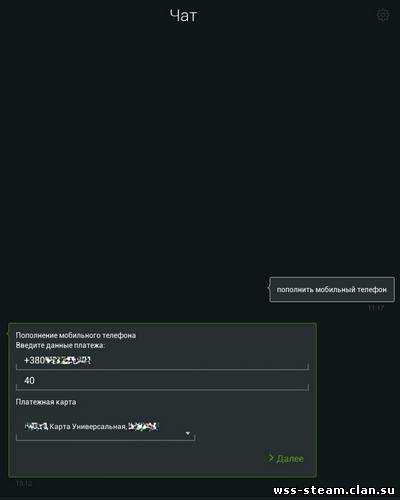This screenshot has height=500, width=400.
Task: Click the blurred card prefix before Карта
Action: 36,426
